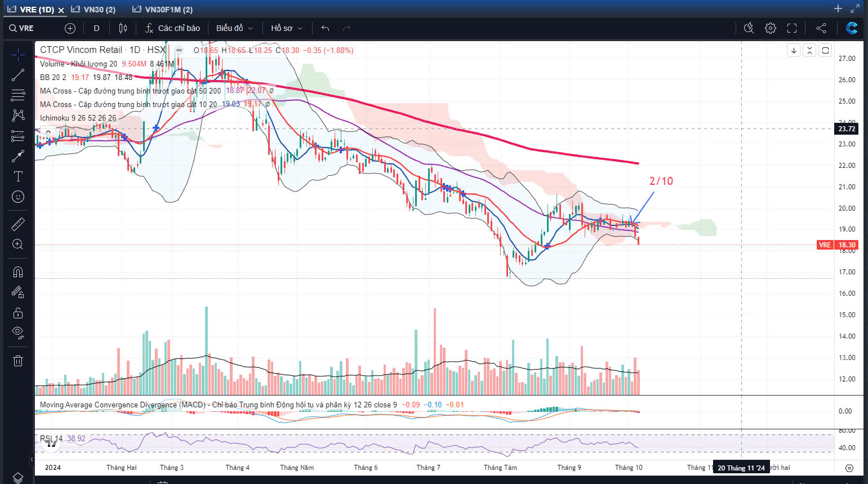Toggle hide all drawings eye icon
The width and height of the screenshot is (868, 484).
tap(18, 332)
